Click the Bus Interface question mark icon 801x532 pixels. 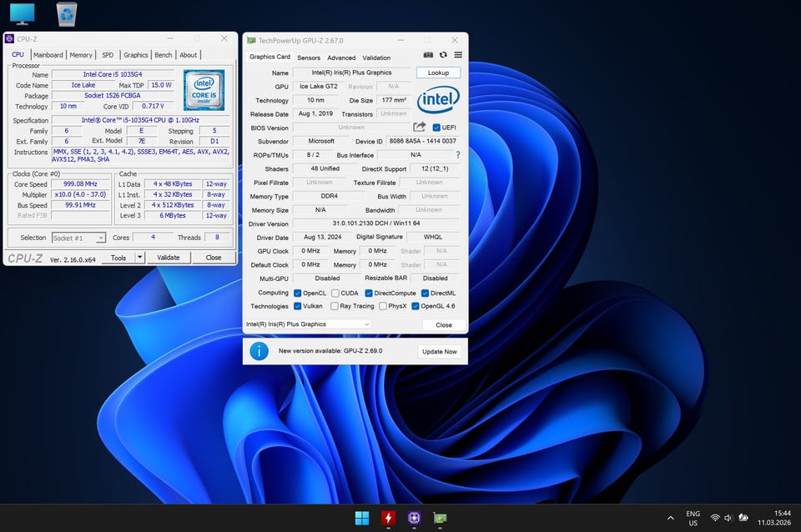[457, 155]
